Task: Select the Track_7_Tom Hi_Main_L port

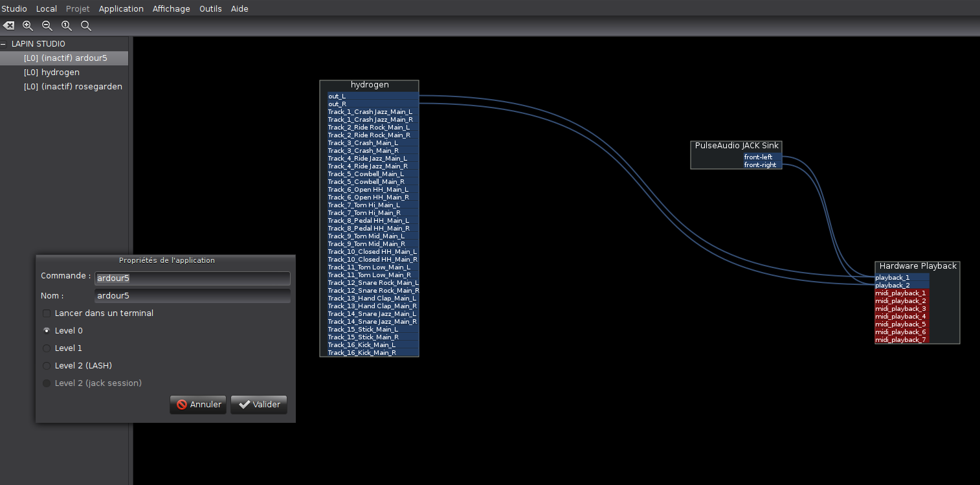Action: pos(372,205)
